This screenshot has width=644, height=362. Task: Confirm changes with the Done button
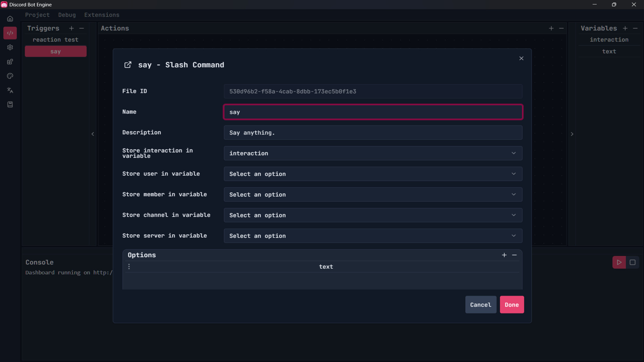(x=512, y=305)
